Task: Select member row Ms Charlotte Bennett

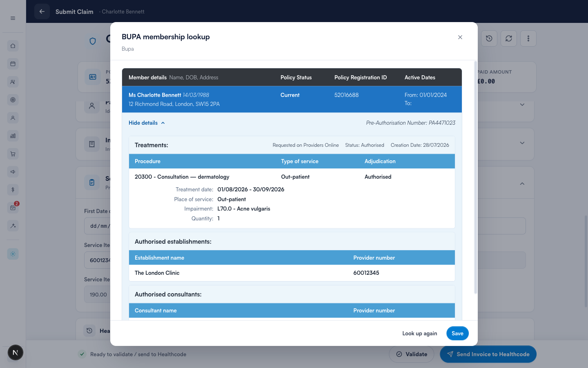Action: point(292,99)
